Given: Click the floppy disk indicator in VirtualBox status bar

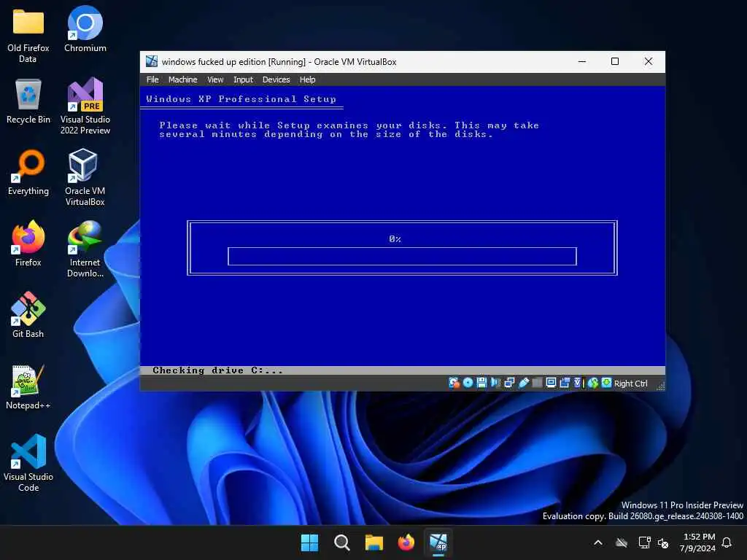Looking at the screenshot, I should (481, 383).
